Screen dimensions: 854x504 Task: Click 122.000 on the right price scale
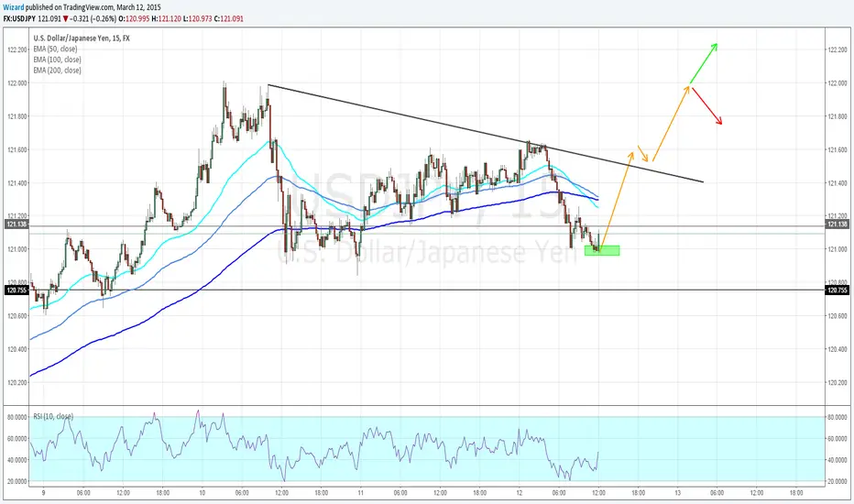coord(838,82)
